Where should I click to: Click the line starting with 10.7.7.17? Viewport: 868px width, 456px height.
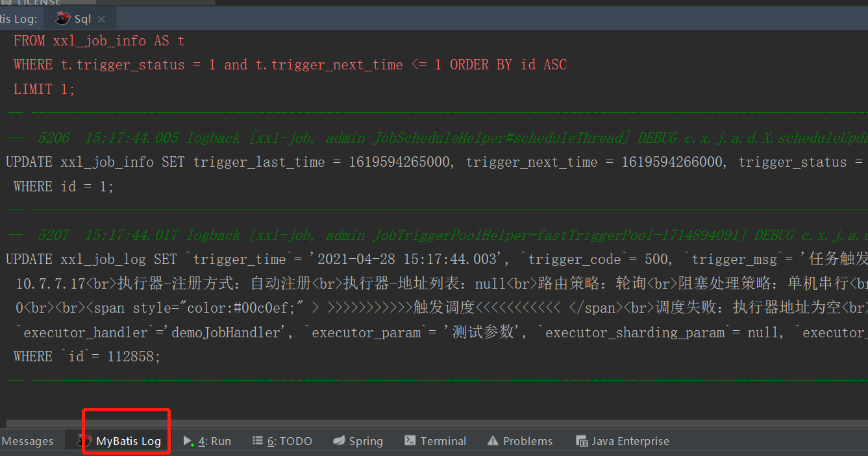pos(441,283)
